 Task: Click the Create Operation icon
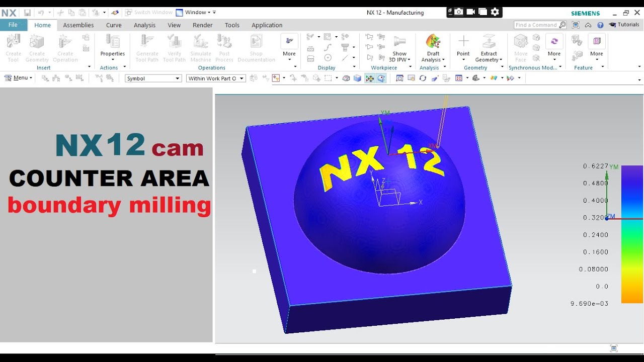(x=65, y=41)
